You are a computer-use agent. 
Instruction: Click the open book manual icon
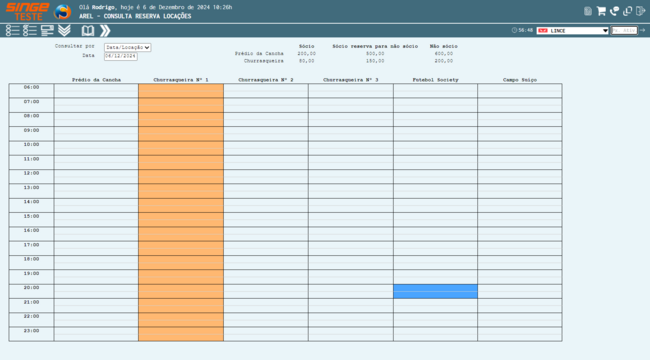[x=87, y=30]
